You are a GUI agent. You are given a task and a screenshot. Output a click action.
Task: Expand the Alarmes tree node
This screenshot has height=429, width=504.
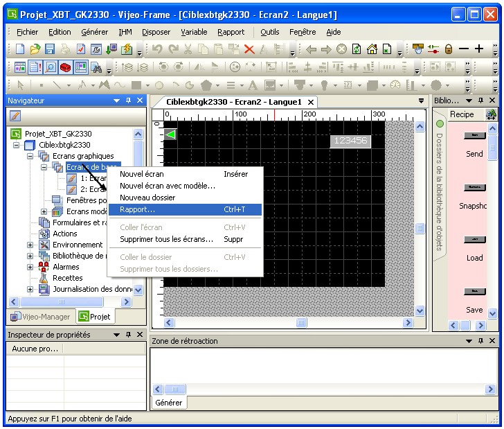[x=30, y=267]
